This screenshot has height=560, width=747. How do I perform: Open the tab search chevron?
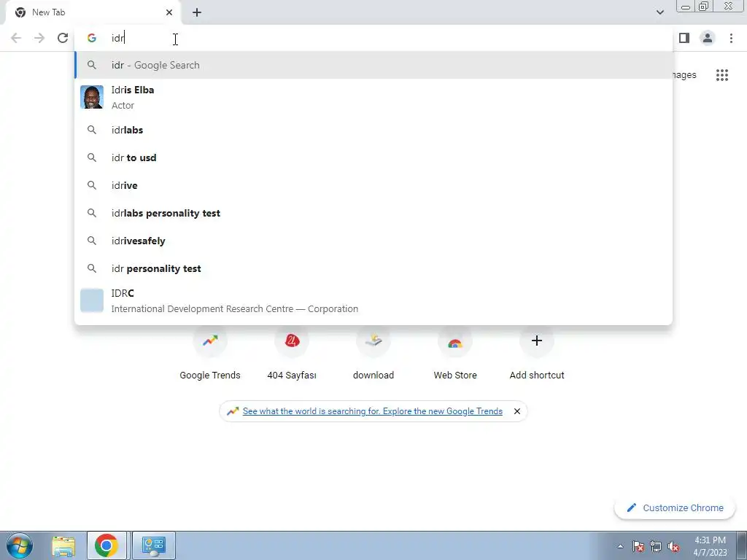tap(660, 12)
